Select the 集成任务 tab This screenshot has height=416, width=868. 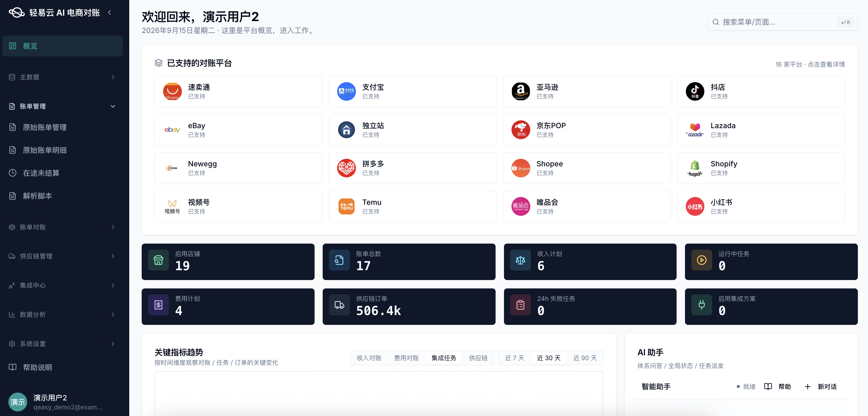pos(444,358)
